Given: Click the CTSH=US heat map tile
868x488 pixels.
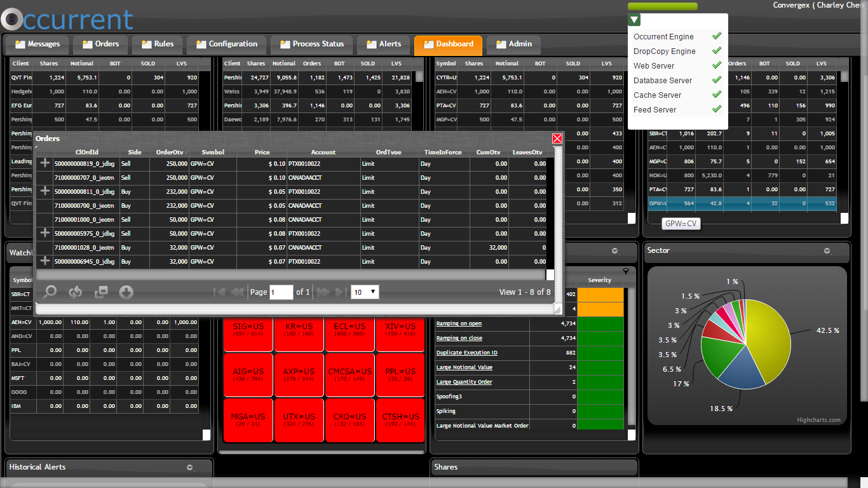Looking at the screenshot, I should pyautogui.click(x=400, y=419).
